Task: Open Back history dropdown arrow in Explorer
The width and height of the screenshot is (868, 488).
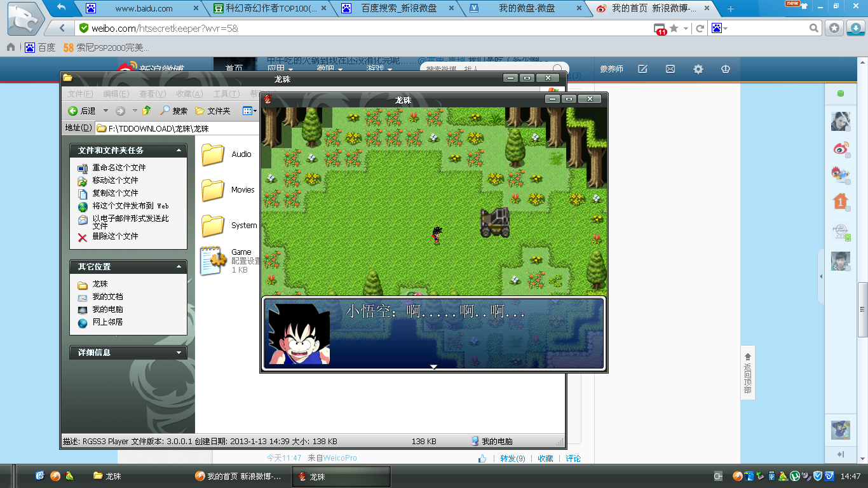Action: 106,111
